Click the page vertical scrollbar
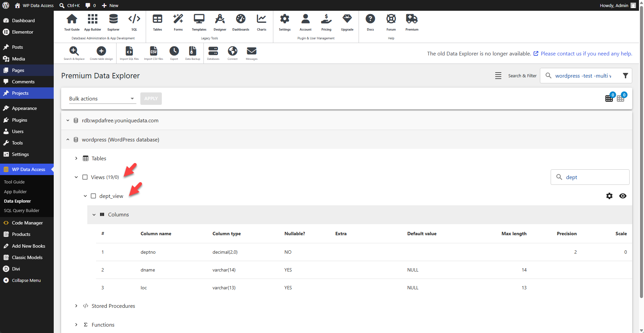The image size is (644, 333). (x=641, y=151)
